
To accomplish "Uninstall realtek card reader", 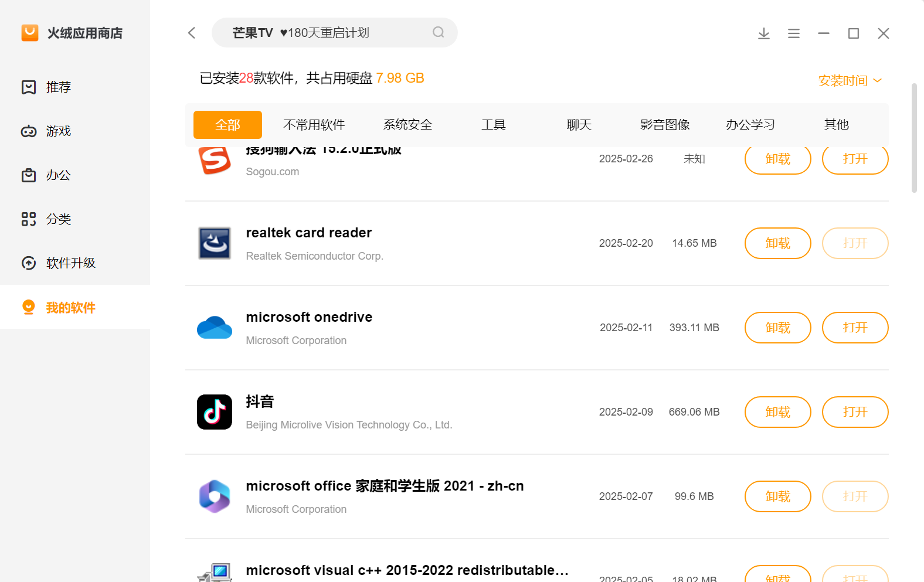I will tap(778, 243).
